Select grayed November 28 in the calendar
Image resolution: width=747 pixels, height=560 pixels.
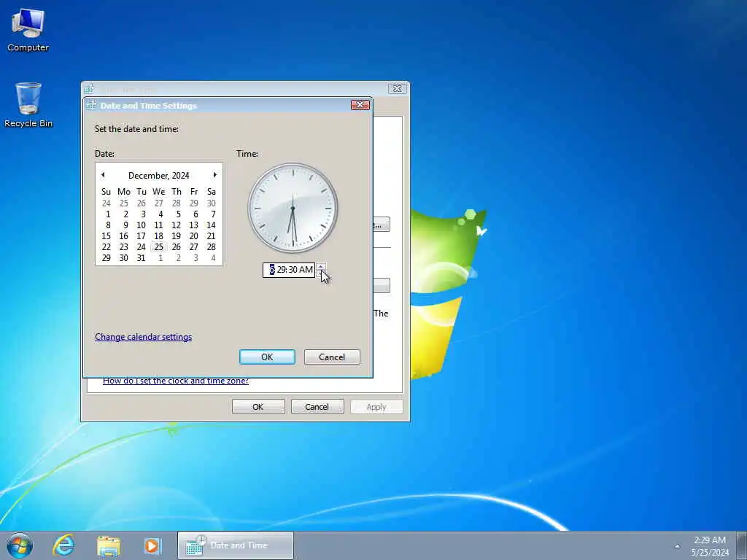coord(177,203)
